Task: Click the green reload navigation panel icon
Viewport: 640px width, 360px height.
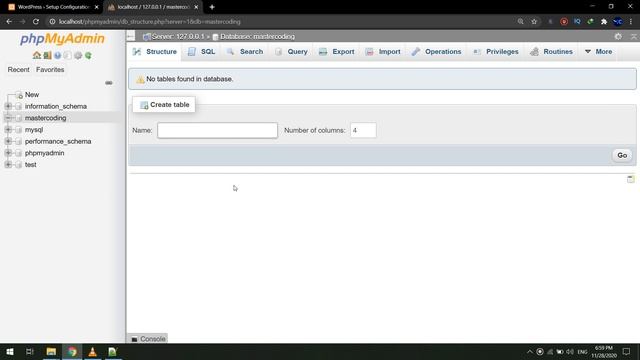Action: [x=88, y=56]
